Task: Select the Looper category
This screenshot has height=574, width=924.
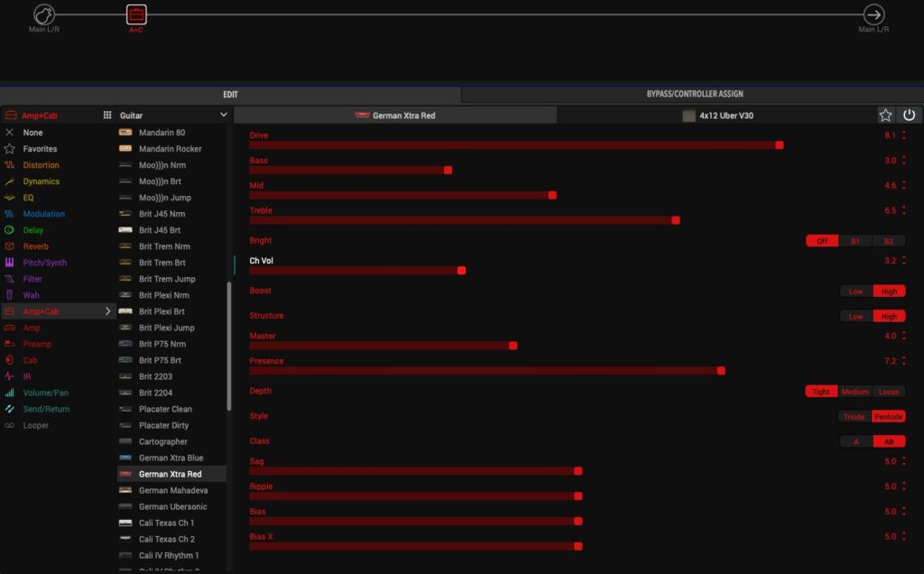Action: [x=36, y=425]
